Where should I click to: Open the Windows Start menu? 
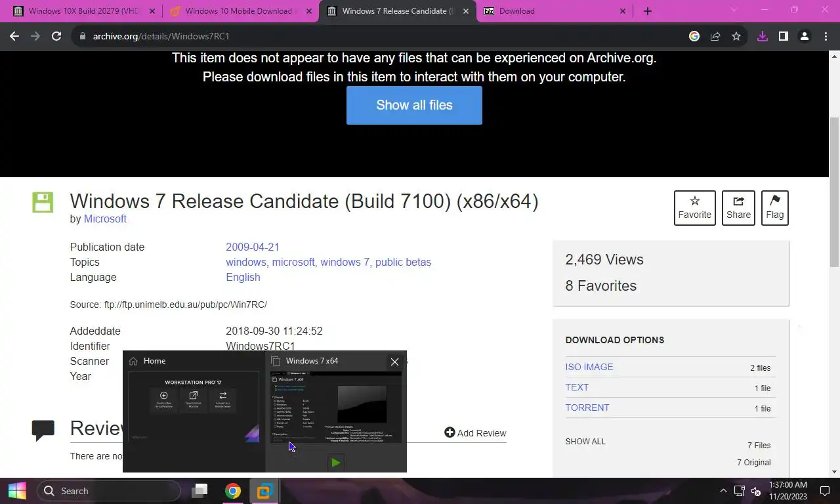point(17,491)
